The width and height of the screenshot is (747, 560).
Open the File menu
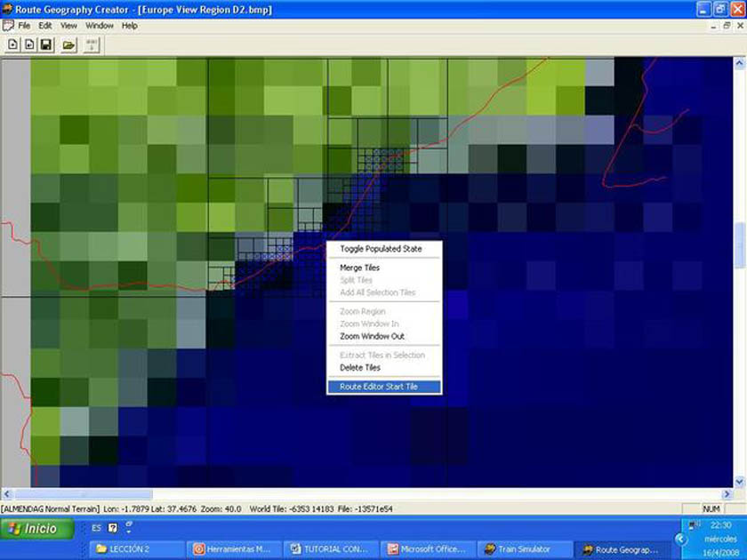click(24, 26)
